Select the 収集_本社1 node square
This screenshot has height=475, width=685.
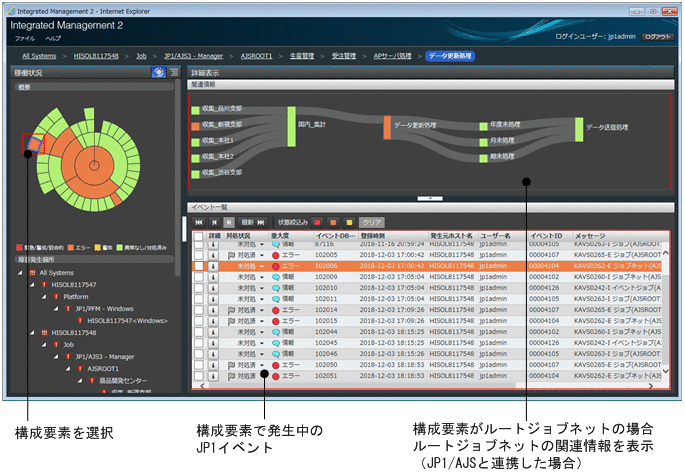point(195,142)
